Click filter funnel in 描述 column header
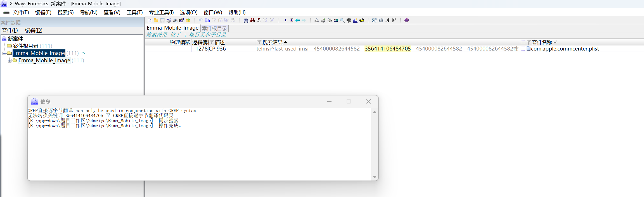 pos(212,42)
